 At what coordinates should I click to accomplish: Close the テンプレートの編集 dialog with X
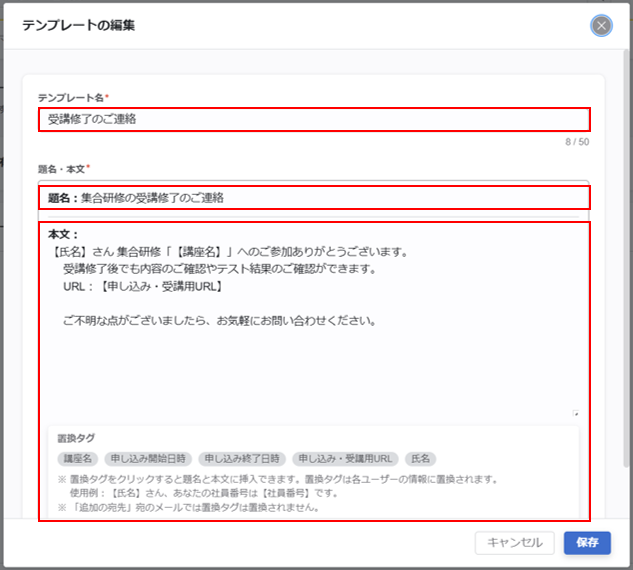tap(601, 26)
